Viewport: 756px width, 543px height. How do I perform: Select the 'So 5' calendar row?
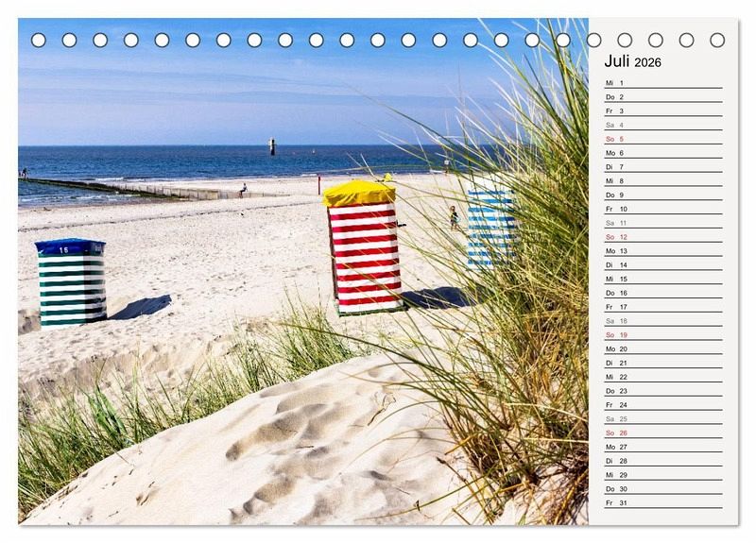(x=663, y=139)
